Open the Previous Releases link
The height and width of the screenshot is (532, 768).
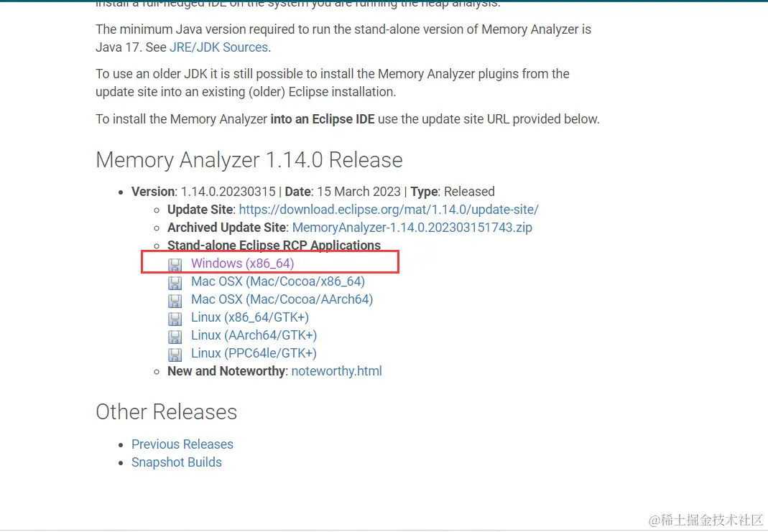[182, 444]
